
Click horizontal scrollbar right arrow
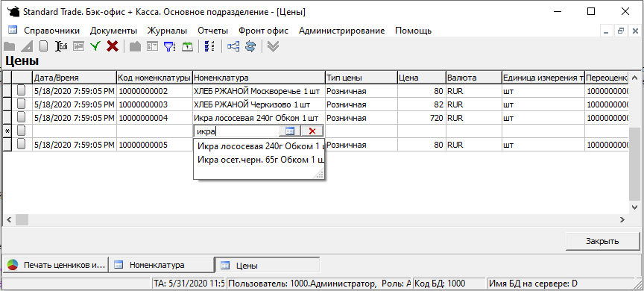[622, 219]
